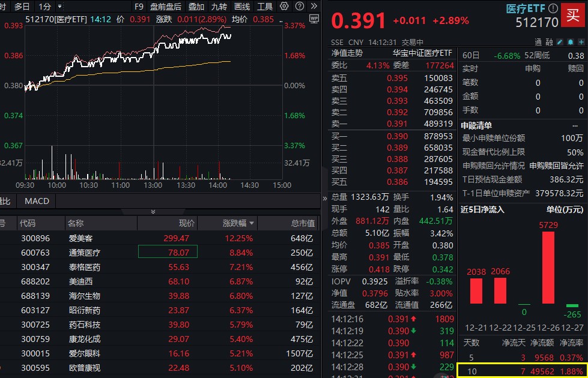Collapse side panel using double-arrow handle
Image resolution: width=588 pixels, height=378 pixels.
point(325,199)
